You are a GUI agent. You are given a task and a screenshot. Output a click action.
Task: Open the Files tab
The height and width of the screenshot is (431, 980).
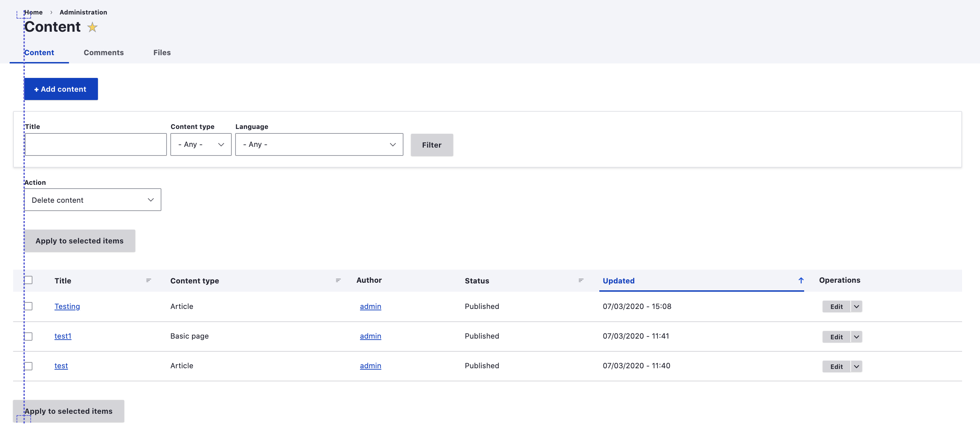(162, 52)
